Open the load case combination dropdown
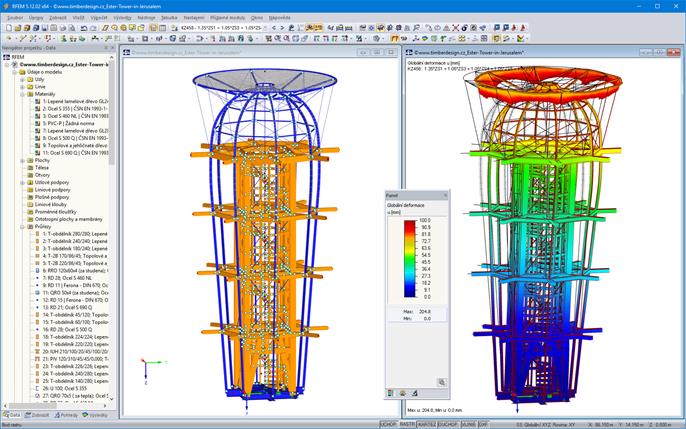The image size is (686, 429). tap(266, 28)
